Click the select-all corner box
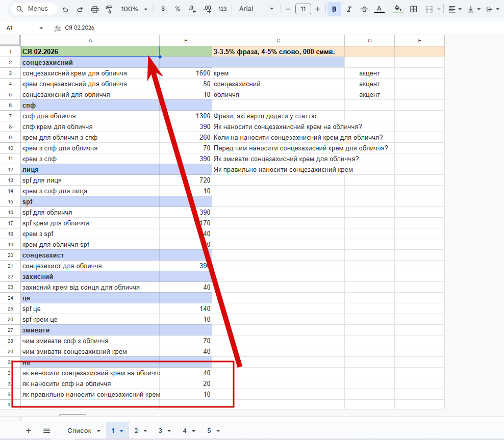 click(10, 40)
